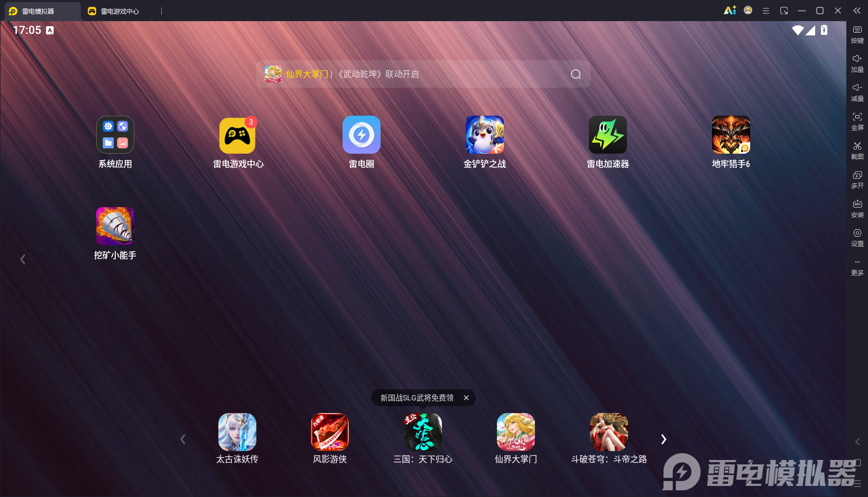Viewport: 868px width, 497px height.
Task: Enter fullscreen using the 全屏 button
Action: click(x=857, y=121)
